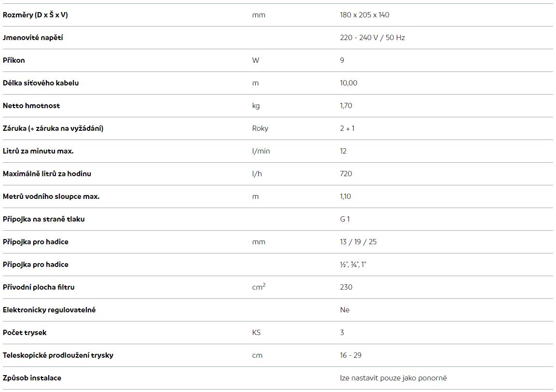Select the G 1 pressure connection value
The image size is (556, 392).
(x=345, y=219)
